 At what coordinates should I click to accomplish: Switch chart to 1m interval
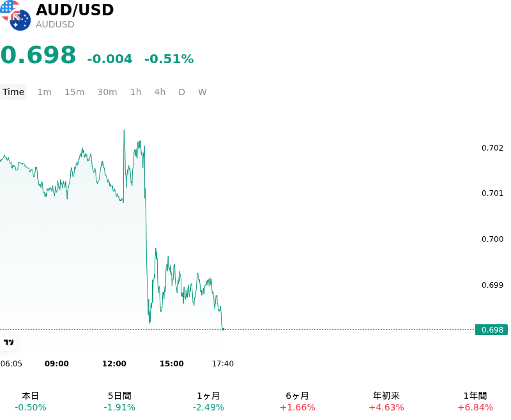click(44, 92)
